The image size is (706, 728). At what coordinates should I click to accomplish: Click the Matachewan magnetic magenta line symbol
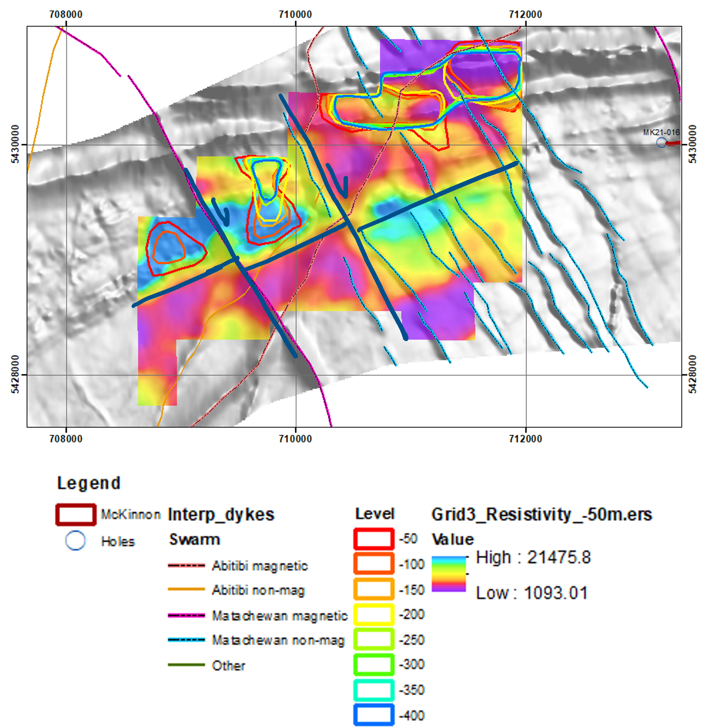[186, 615]
